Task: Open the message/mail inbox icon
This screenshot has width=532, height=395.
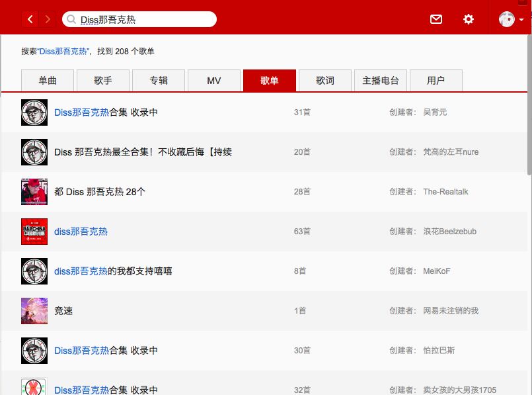Action: coord(436,19)
